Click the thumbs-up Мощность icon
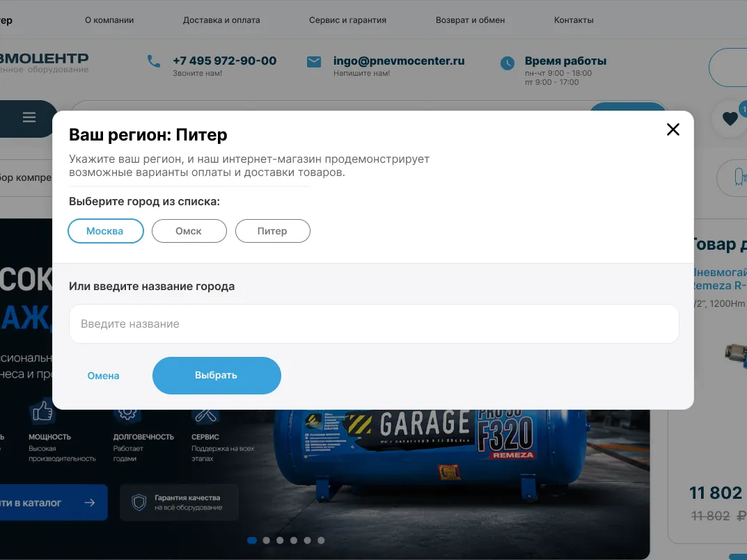 [x=42, y=411]
